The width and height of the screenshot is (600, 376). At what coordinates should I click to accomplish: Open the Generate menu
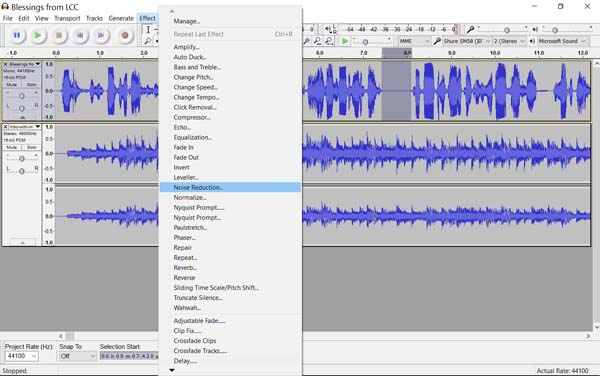tap(121, 18)
